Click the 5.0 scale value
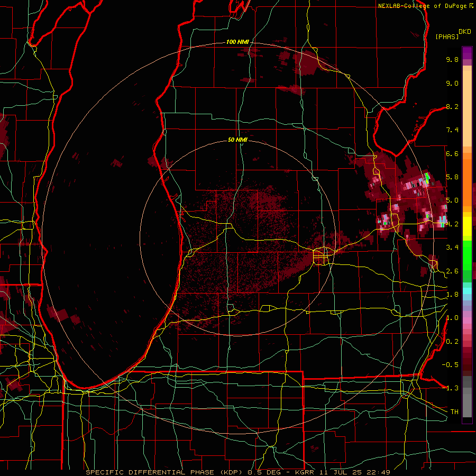Viewport: 476px width, 476px height. pos(452,200)
